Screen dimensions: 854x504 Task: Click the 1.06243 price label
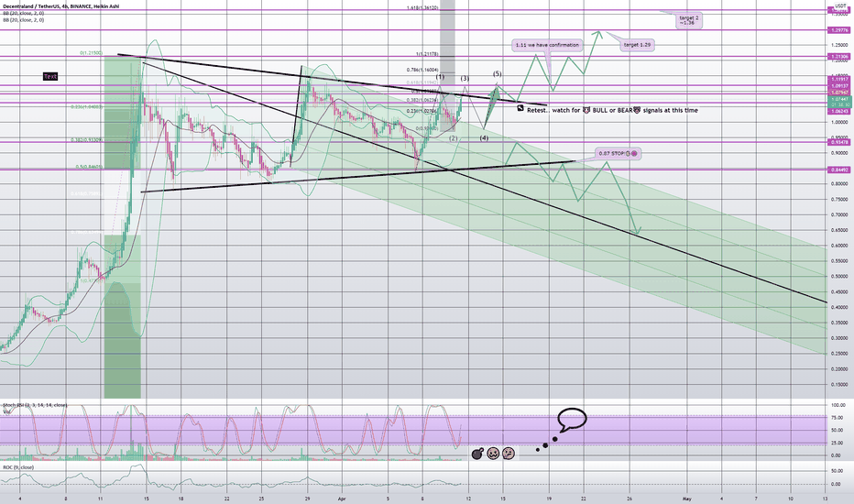(839, 112)
